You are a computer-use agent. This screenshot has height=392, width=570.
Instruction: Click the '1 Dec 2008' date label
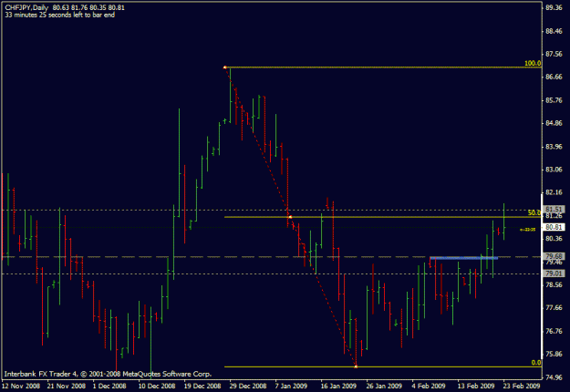coord(109,386)
